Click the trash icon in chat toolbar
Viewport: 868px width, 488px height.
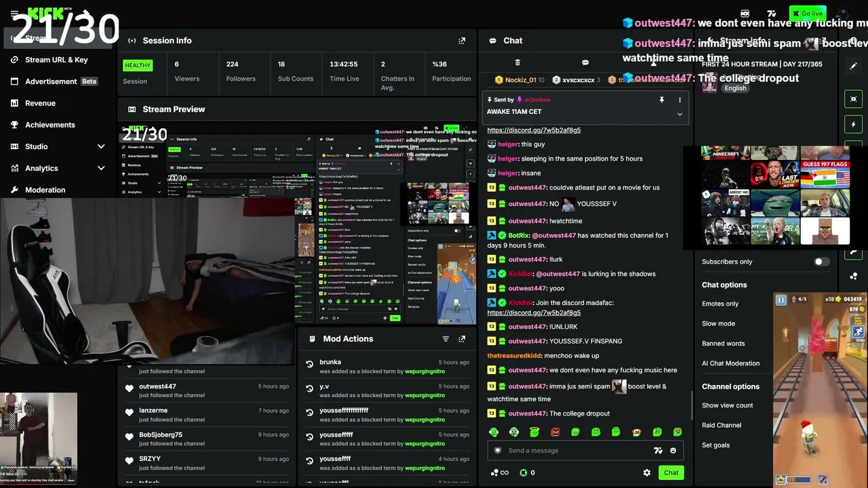pos(517,62)
